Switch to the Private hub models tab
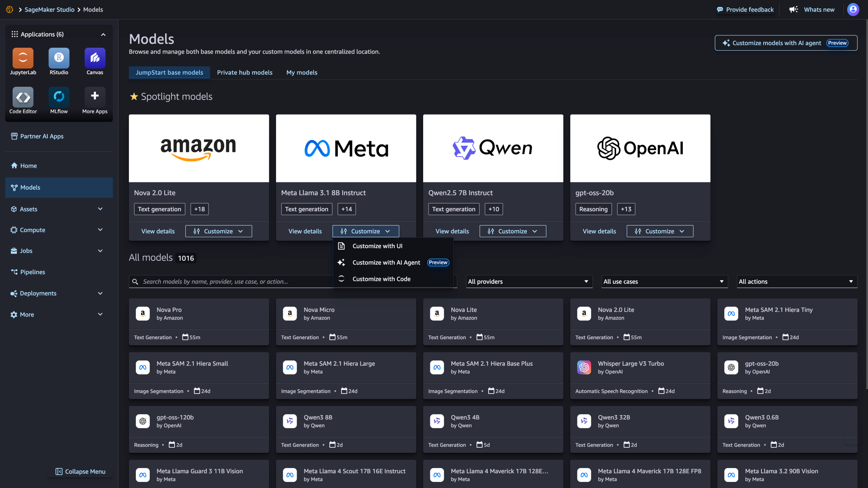Image resolution: width=868 pixels, height=488 pixels. point(244,72)
